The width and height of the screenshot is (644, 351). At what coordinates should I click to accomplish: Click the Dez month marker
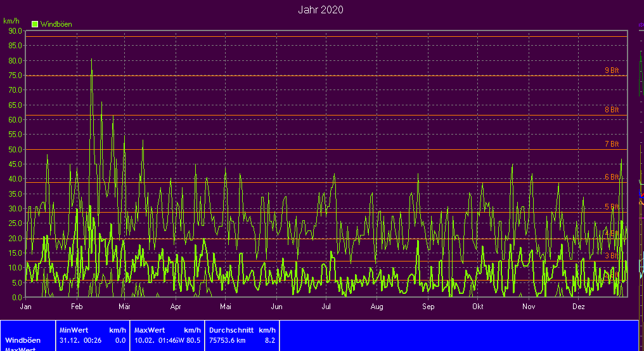click(x=578, y=307)
